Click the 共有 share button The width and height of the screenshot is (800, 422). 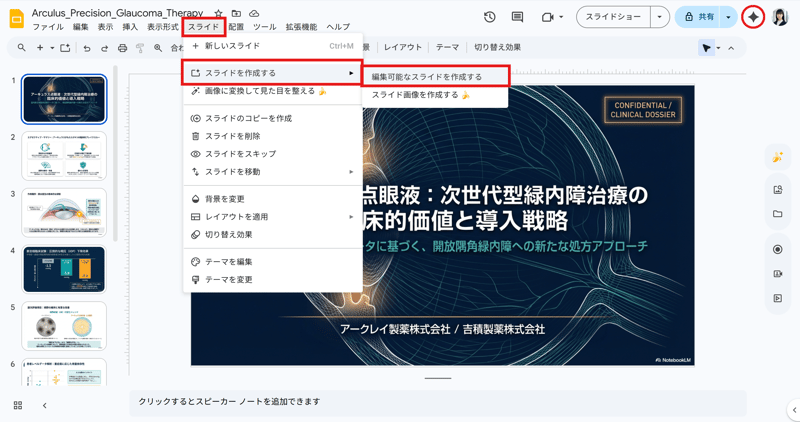point(698,17)
